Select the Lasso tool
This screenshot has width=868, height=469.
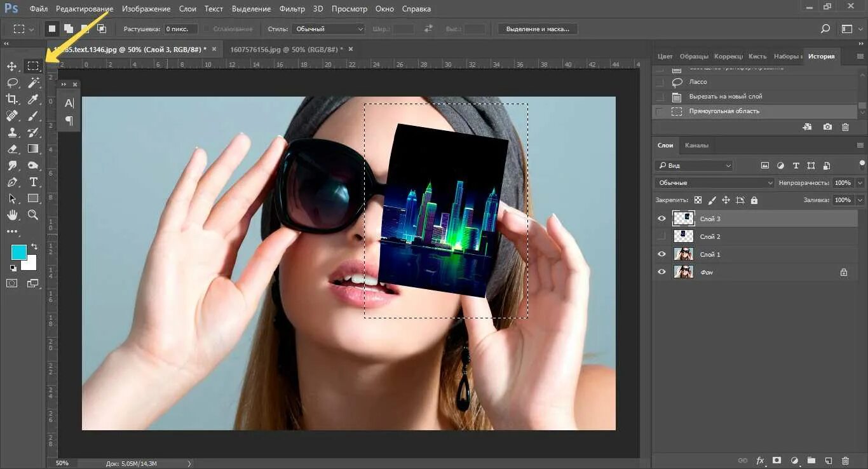coord(12,83)
